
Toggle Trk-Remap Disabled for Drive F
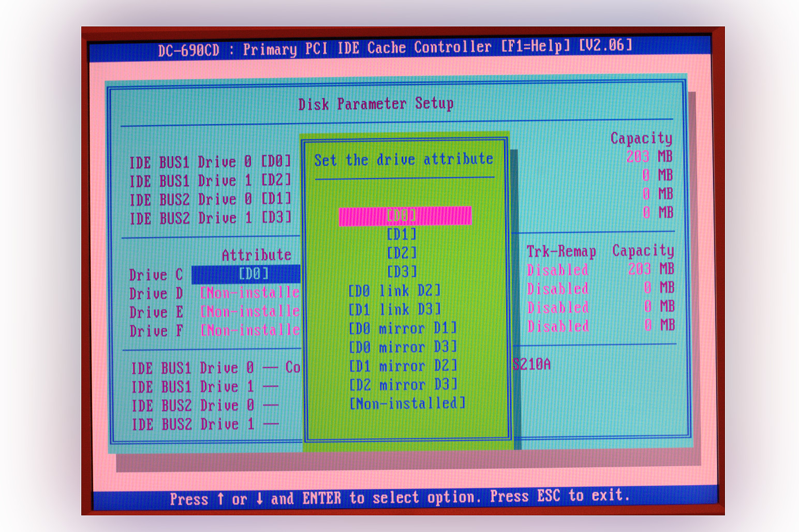pyautogui.click(x=558, y=327)
